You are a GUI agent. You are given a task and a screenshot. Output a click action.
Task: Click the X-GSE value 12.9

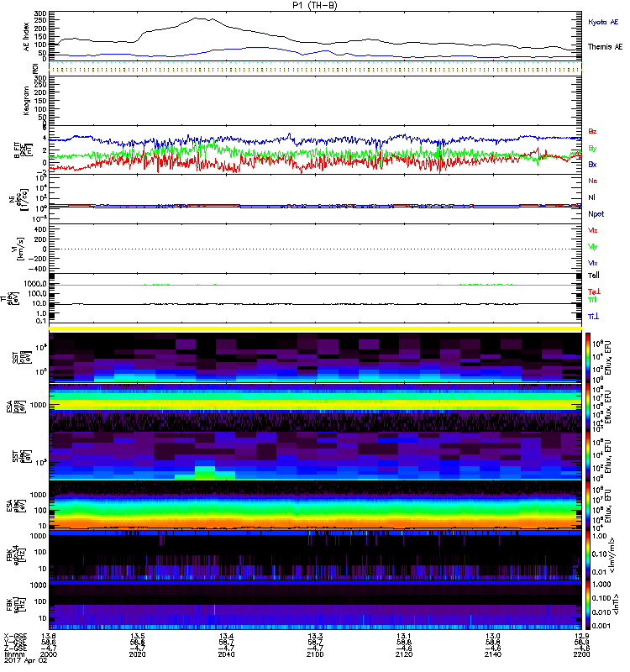[581, 636]
